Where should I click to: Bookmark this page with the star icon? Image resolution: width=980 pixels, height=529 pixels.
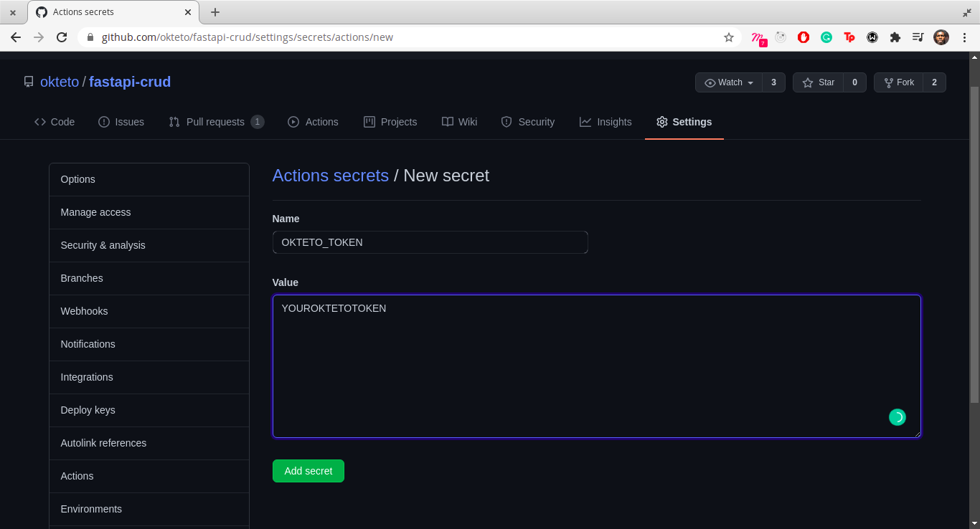[729, 37]
